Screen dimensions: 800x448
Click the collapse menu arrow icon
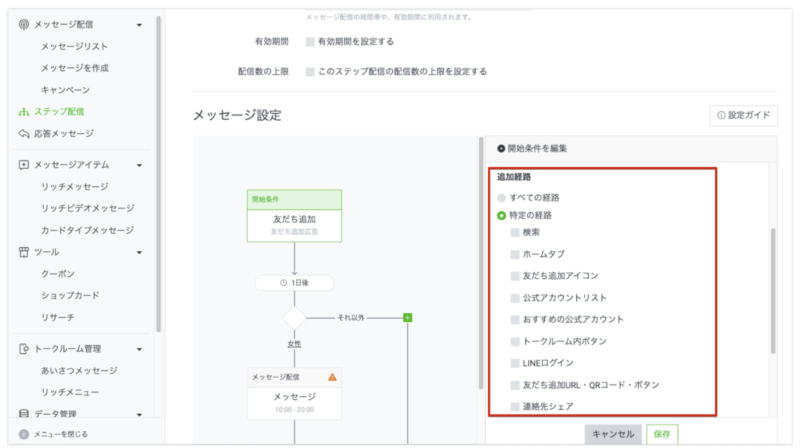[x=24, y=434]
